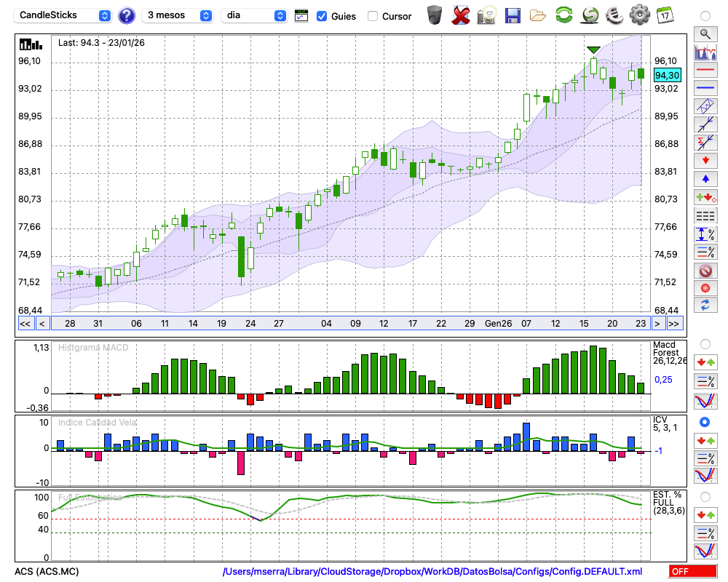Click the cyan 94,30 price label
Image resolution: width=728 pixels, height=582 pixels.
[x=667, y=75]
